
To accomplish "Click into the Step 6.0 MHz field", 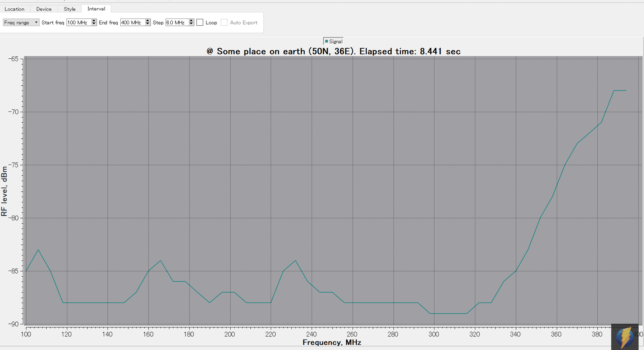I will [x=177, y=23].
